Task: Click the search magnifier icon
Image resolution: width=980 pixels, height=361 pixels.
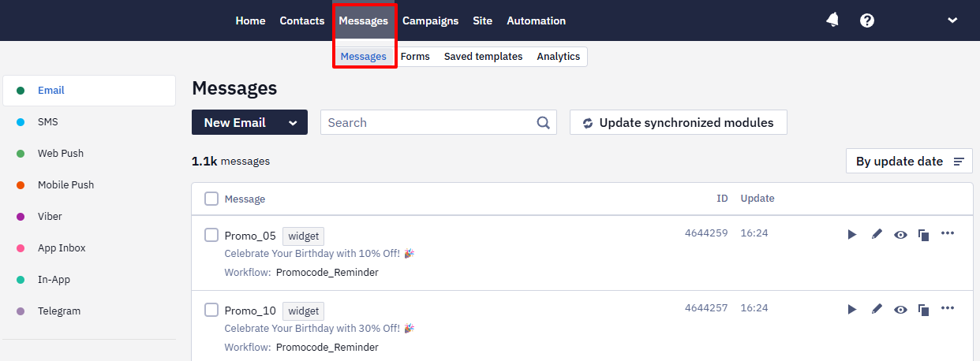Action: point(543,122)
